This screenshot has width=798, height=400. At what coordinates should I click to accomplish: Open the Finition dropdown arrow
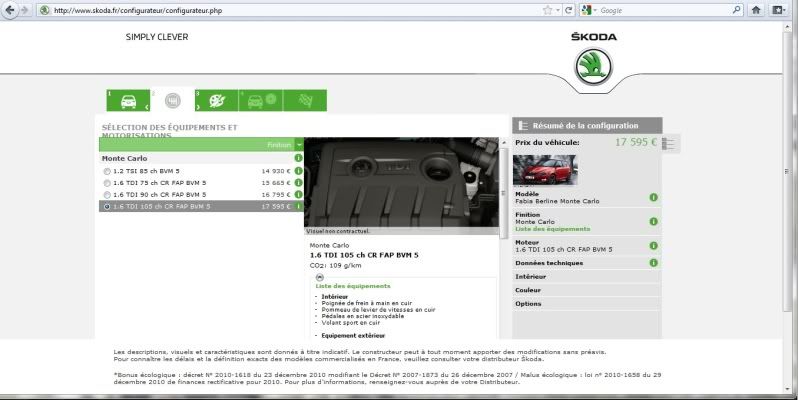(x=298, y=145)
